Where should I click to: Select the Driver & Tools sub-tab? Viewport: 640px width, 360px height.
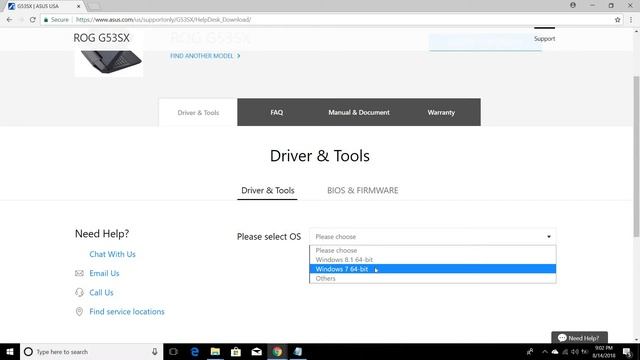point(267,191)
